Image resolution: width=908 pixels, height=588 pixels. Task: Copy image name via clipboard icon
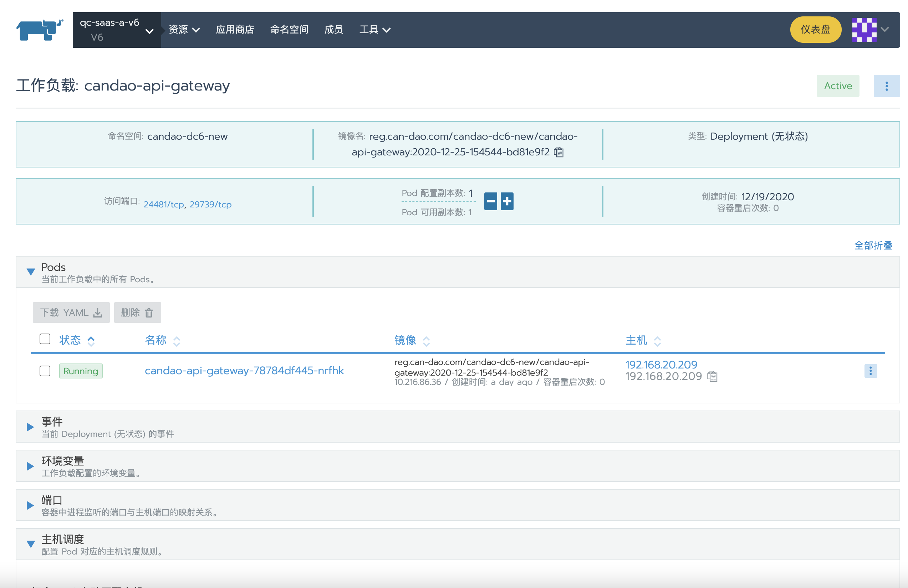(558, 152)
